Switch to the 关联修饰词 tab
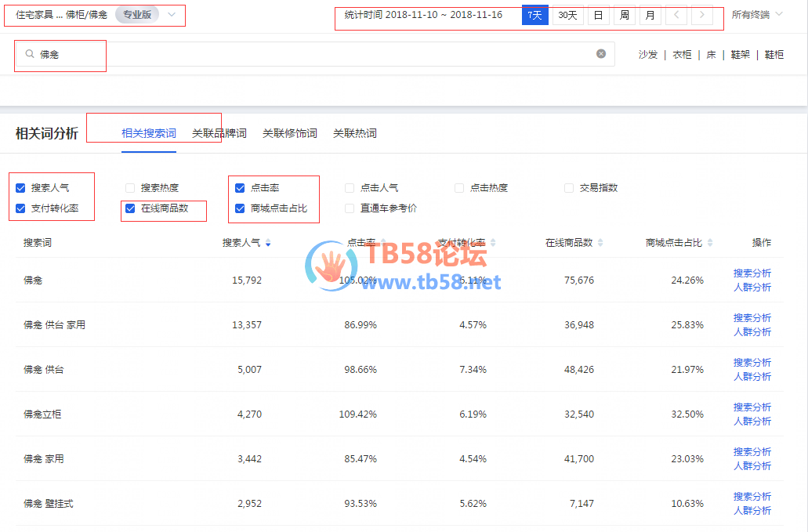Image resolution: width=808 pixels, height=532 pixels. coord(290,133)
